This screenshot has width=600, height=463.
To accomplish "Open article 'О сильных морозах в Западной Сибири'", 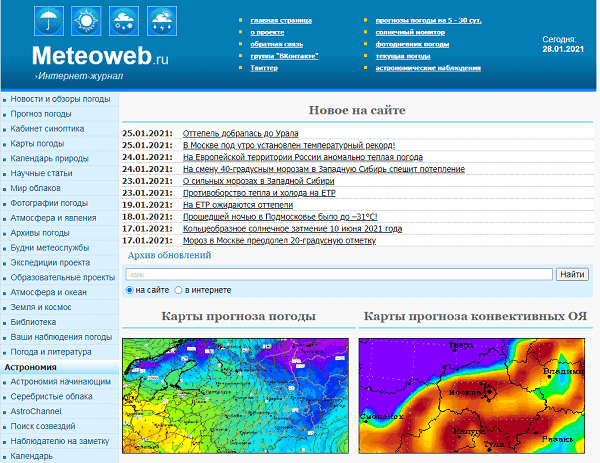I will tap(258, 181).
